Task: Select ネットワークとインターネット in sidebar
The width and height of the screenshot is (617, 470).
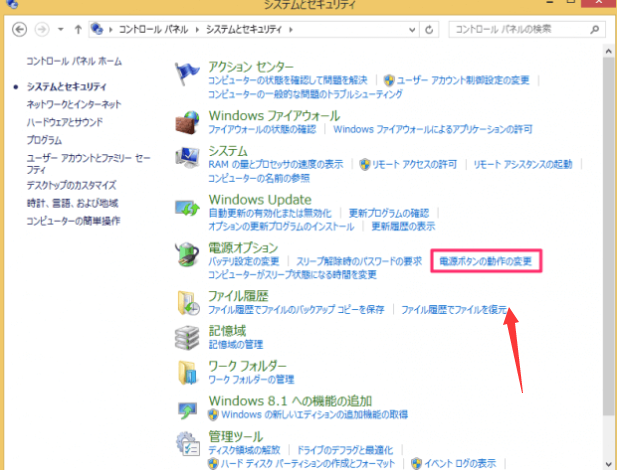Action: point(74,104)
